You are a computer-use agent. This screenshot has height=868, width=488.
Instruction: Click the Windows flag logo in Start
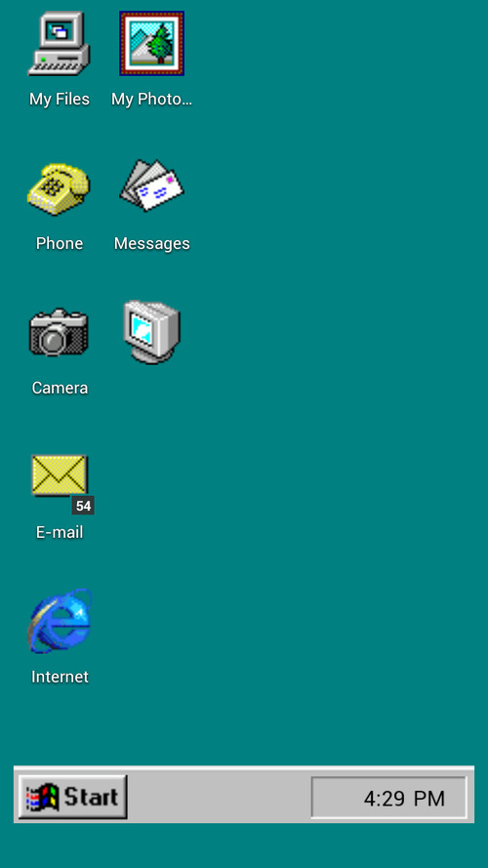click(x=43, y=797)
